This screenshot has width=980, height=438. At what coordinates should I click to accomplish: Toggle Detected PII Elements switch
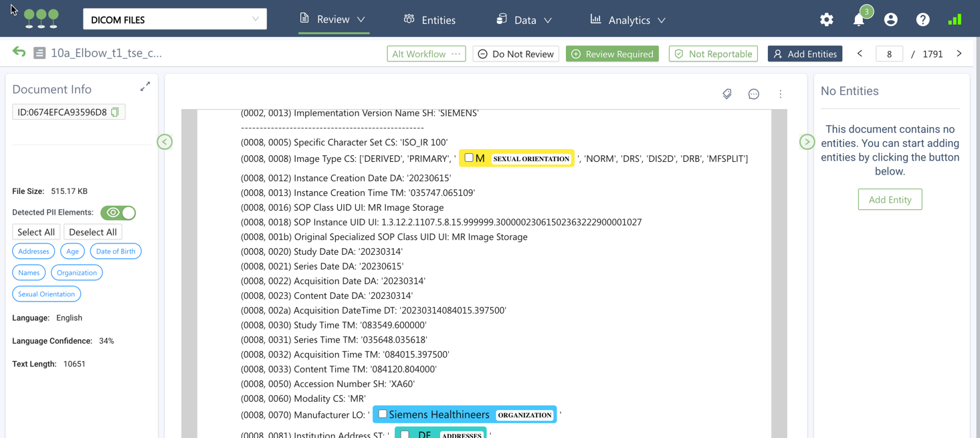click(118, 213)
